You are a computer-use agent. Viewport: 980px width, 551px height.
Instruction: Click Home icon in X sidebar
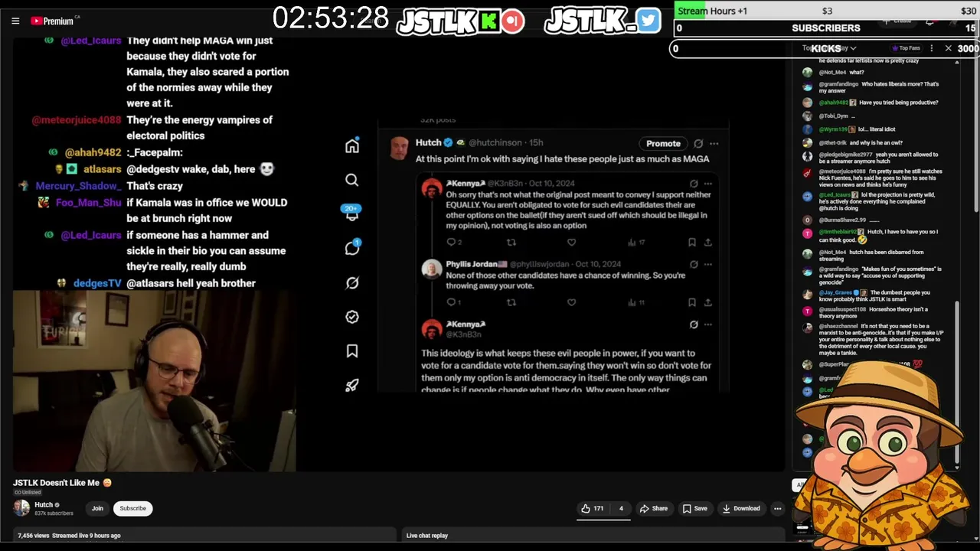(351, 146)
